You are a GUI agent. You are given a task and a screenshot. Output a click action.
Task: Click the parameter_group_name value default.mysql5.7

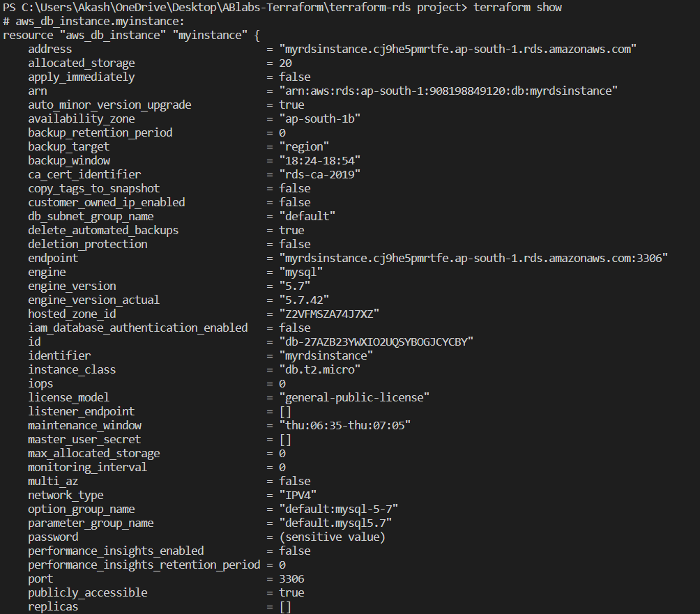pyautogui.click(x=335, y=523)
